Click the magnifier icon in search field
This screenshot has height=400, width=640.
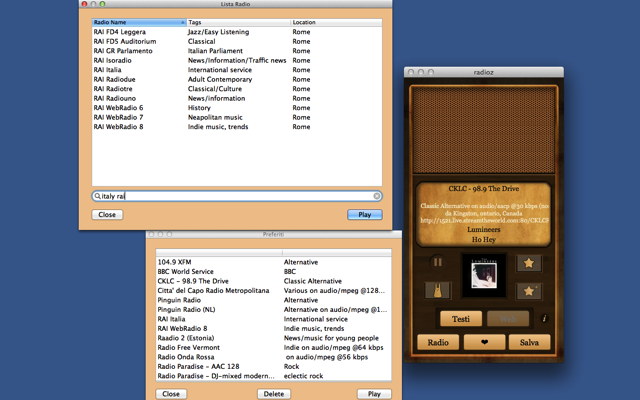pos(98,196)
